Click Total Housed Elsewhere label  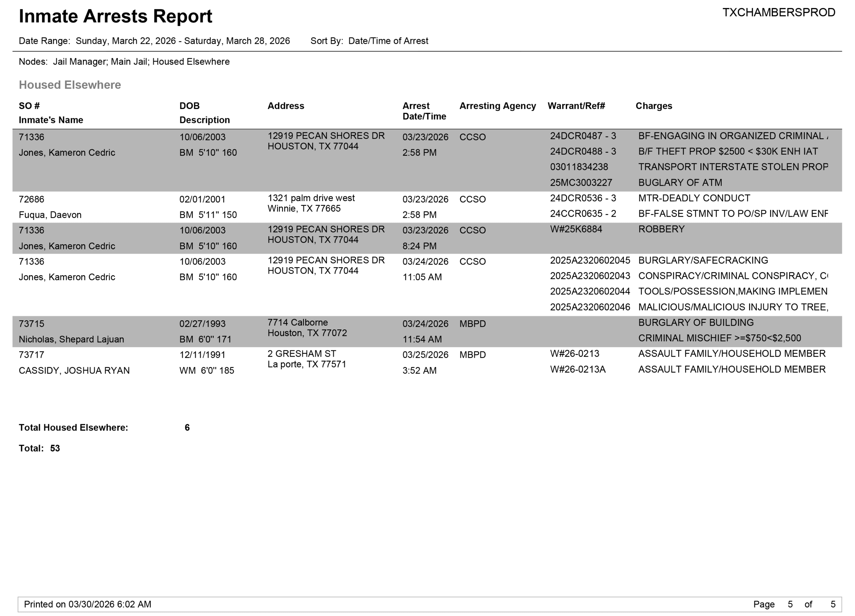pos(73,428)
